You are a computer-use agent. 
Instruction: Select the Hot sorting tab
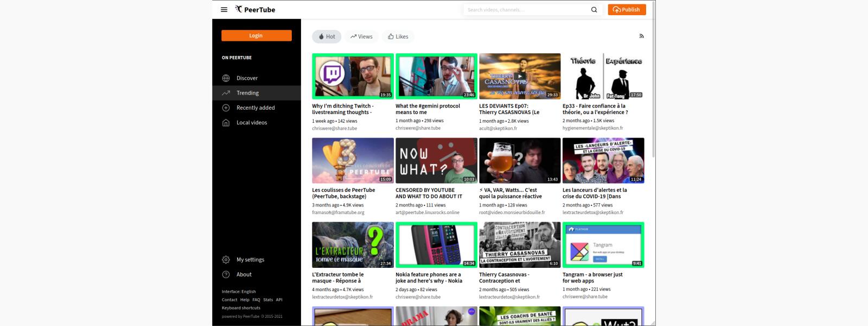pos(327,36)
